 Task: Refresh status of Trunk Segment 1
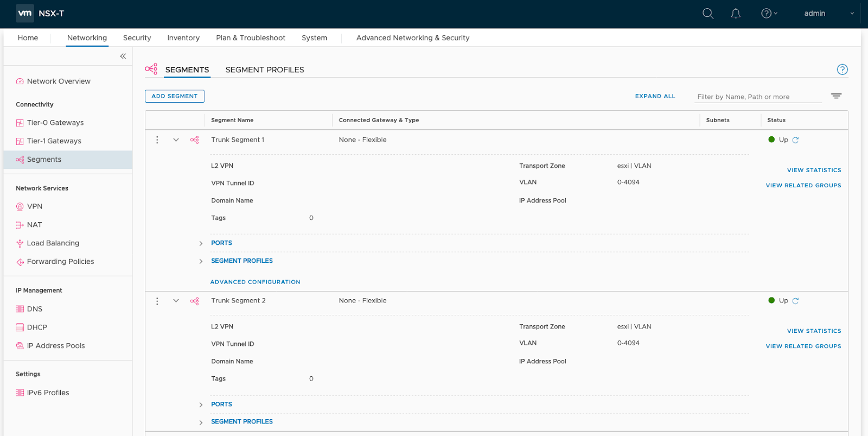795,140
